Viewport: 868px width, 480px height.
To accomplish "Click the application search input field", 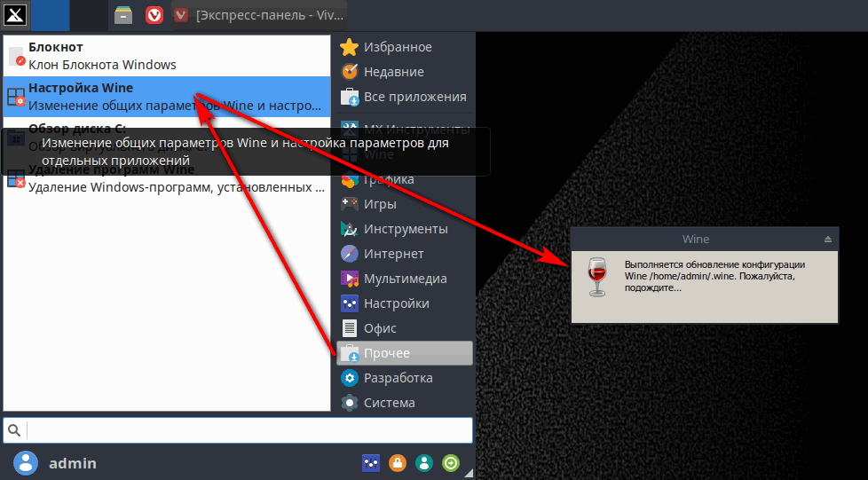I will (x=249, y=430).
